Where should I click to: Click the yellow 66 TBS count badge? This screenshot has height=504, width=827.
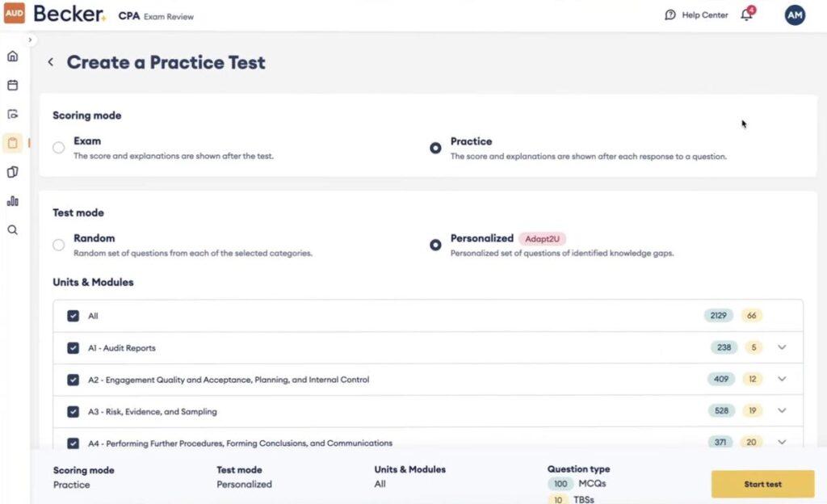752,315
